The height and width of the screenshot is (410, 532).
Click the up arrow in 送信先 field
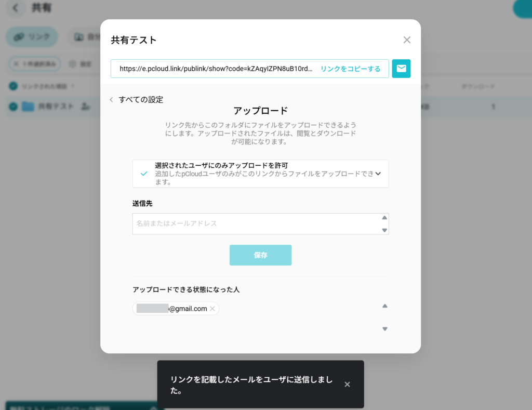(384, 218)
